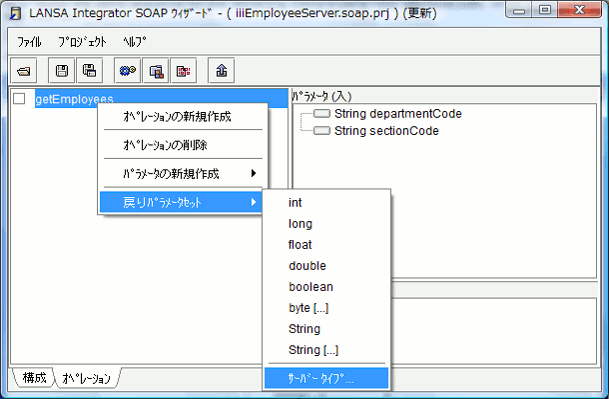Open the プロジェクト menu
The image size is (609, 399).
[82, 42]
